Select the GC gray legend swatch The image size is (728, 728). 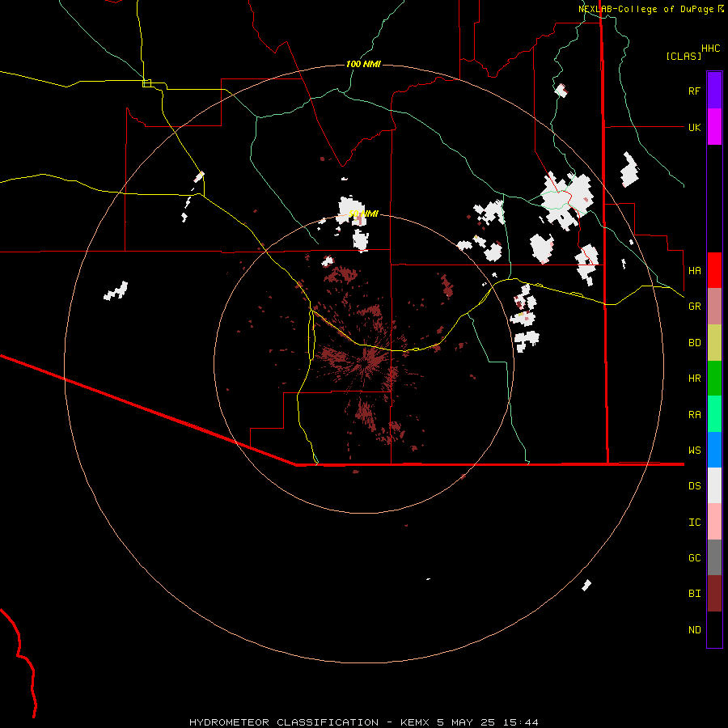[x=714, y=557]
